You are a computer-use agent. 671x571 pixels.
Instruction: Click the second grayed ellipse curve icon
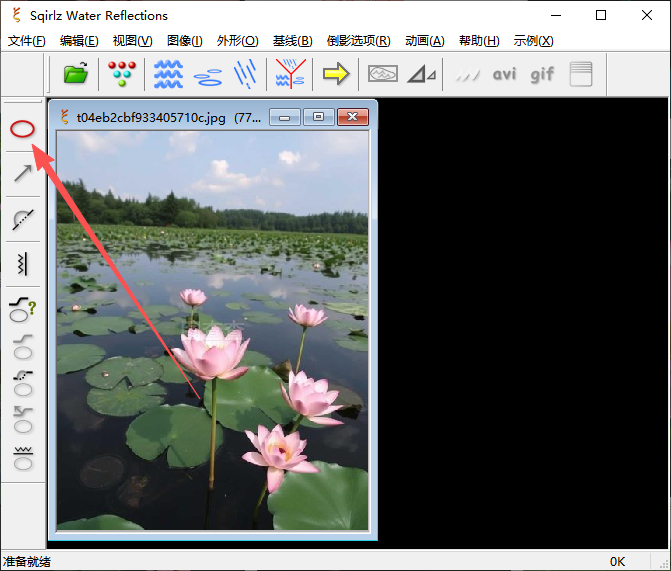coord(23,347)
